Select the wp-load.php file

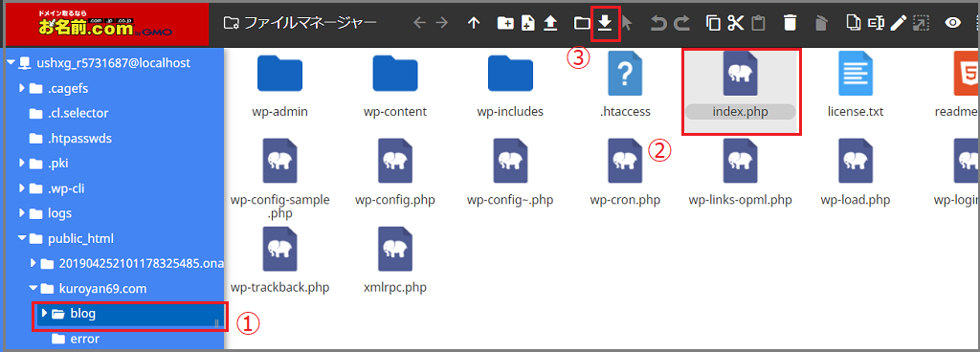click(856, 173)
